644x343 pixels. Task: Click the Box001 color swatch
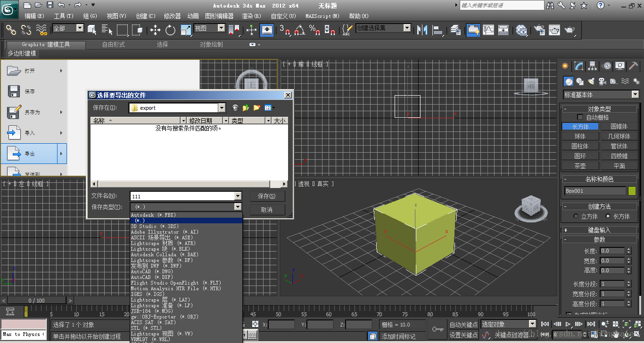(x=632, y=191)
